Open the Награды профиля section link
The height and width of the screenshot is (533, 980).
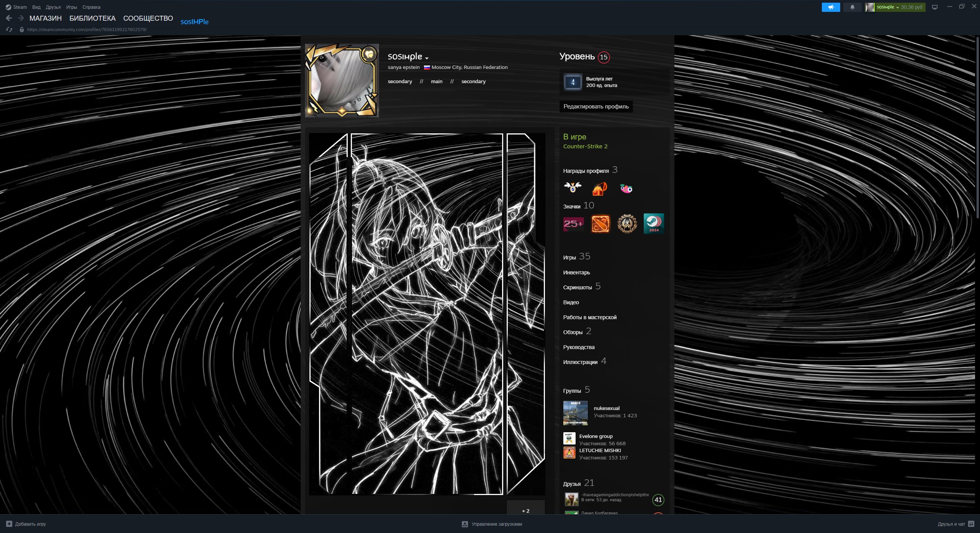pos(590,170)
